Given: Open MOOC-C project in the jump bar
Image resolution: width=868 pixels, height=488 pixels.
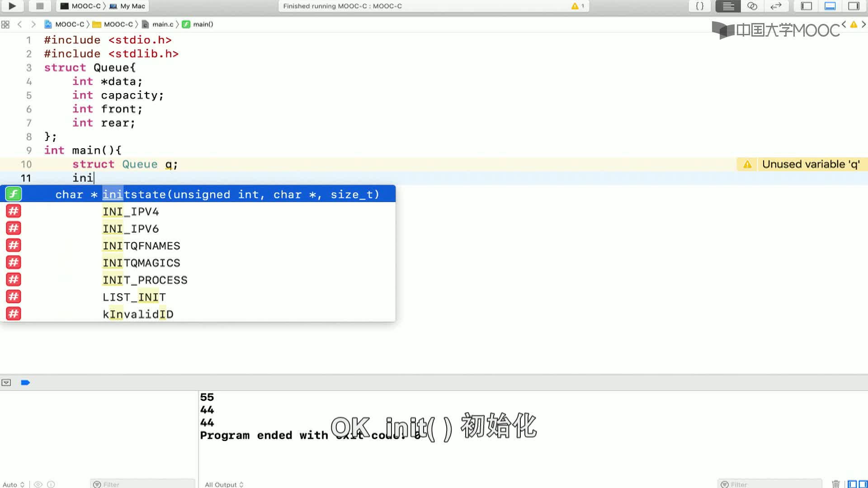Looking at the screenshot, I should (x=65, y=24).
